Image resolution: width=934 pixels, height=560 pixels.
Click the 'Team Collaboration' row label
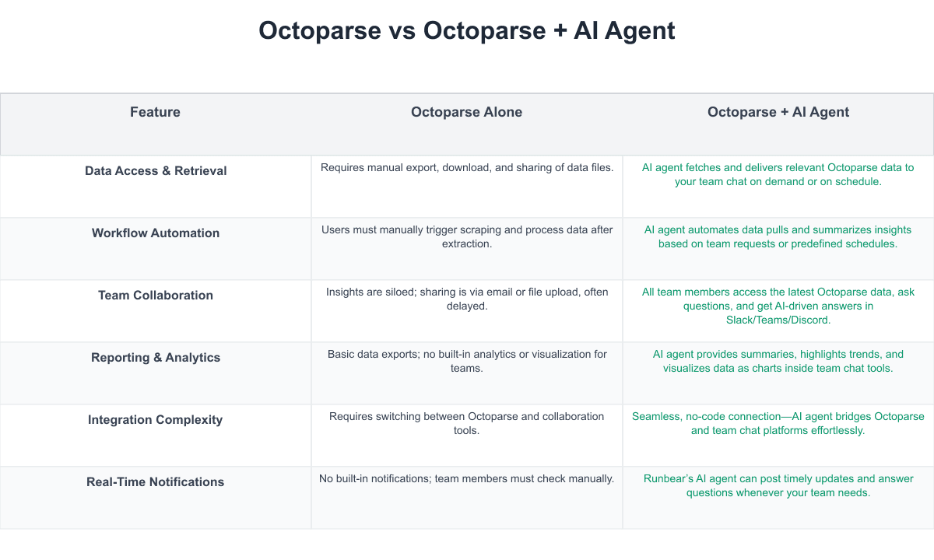tap(156, 296)
